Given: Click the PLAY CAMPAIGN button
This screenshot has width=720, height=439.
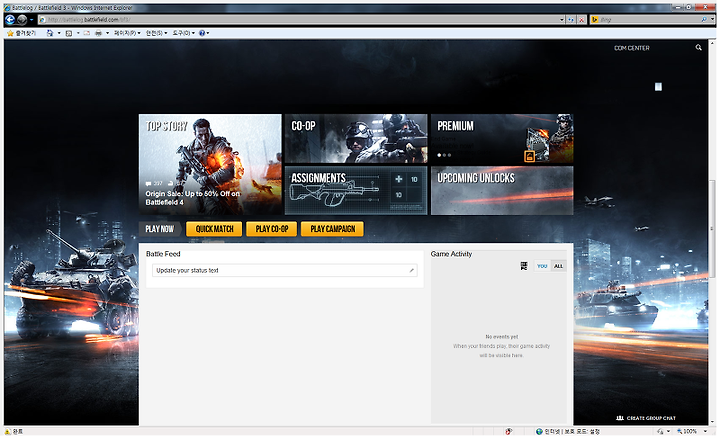Looking at the screenshot, I should [x=332, y=229].
